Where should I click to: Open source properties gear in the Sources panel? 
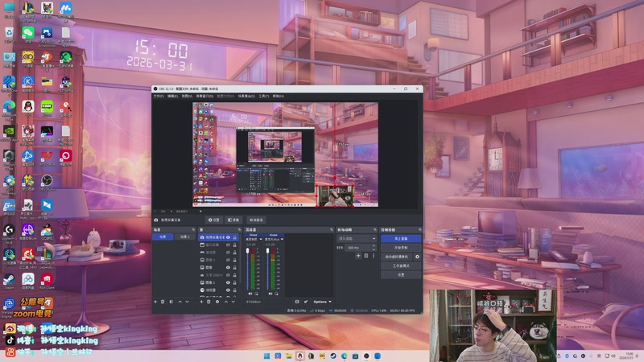217,302
